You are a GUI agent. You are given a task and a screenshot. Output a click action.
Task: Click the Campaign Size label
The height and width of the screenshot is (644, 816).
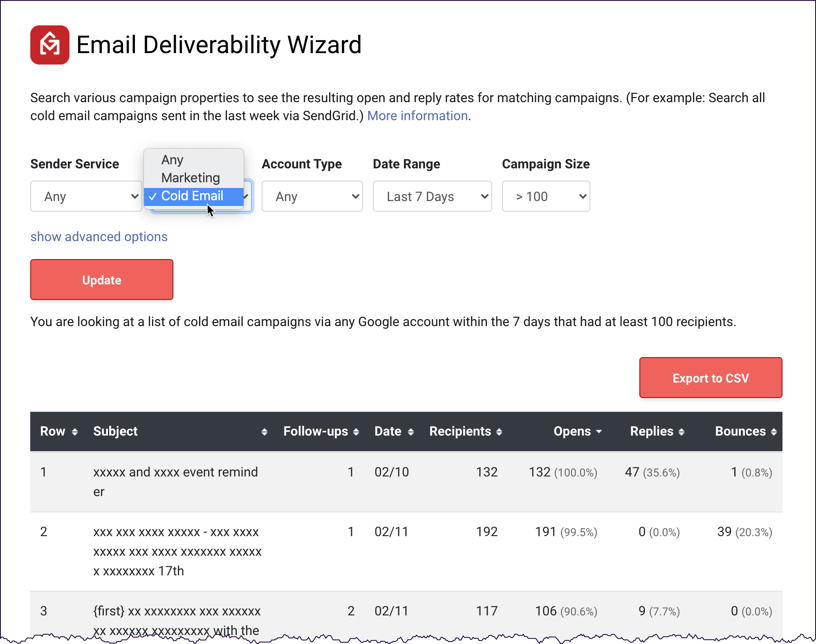click(546, 164)
